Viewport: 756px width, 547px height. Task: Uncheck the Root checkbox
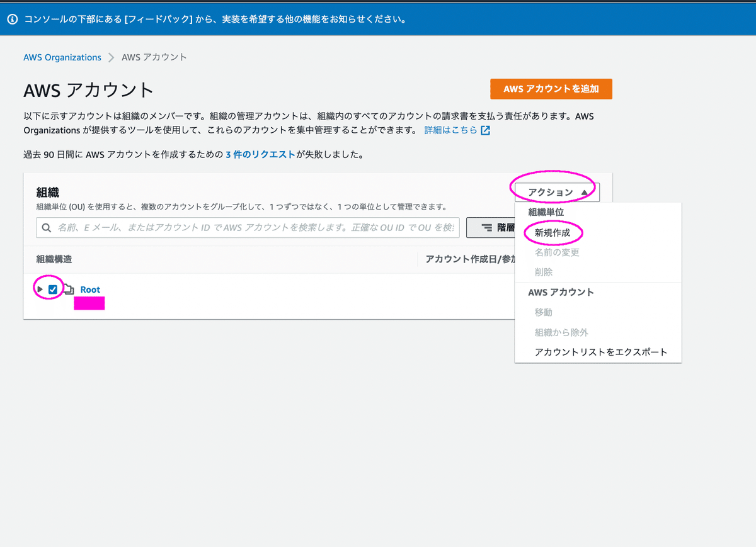tap(53, 290)
